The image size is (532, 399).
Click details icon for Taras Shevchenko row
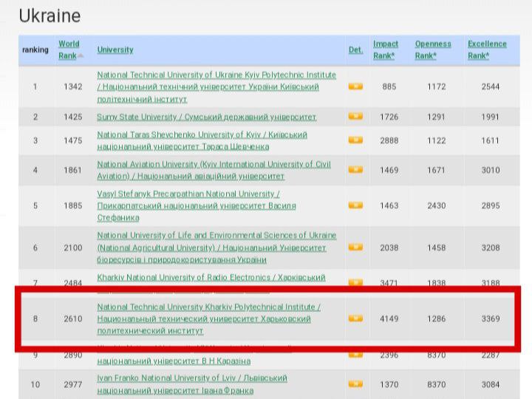[355, 140]
